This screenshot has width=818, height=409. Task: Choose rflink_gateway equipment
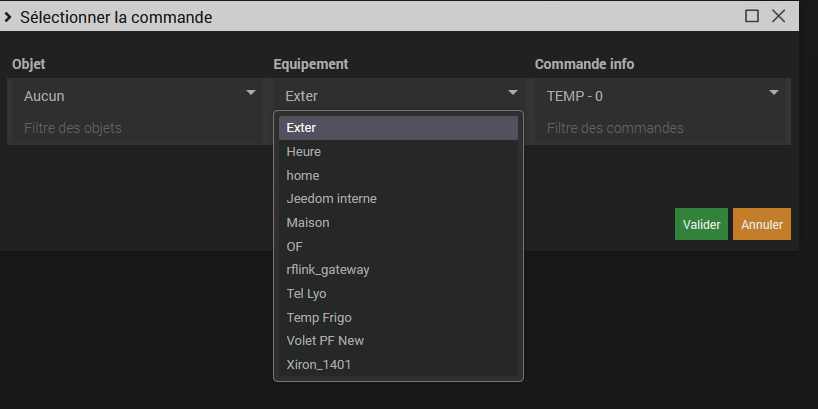pyautogui.click(x=398, y=270)
